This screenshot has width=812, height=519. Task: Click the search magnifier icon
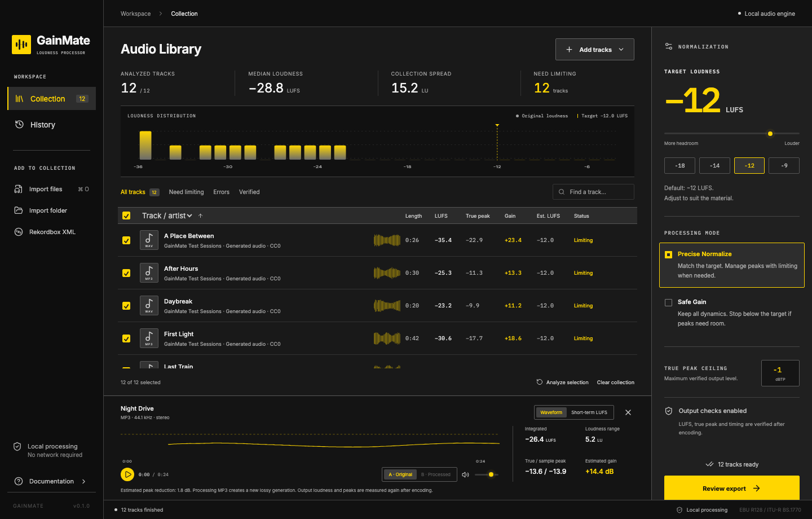click(562, 192)
